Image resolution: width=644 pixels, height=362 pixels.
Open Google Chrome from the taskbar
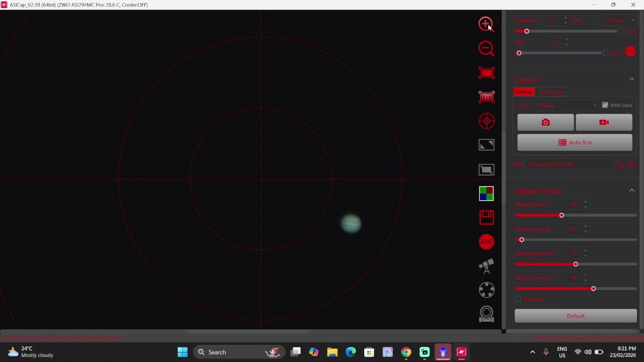(x=406, y=352)
